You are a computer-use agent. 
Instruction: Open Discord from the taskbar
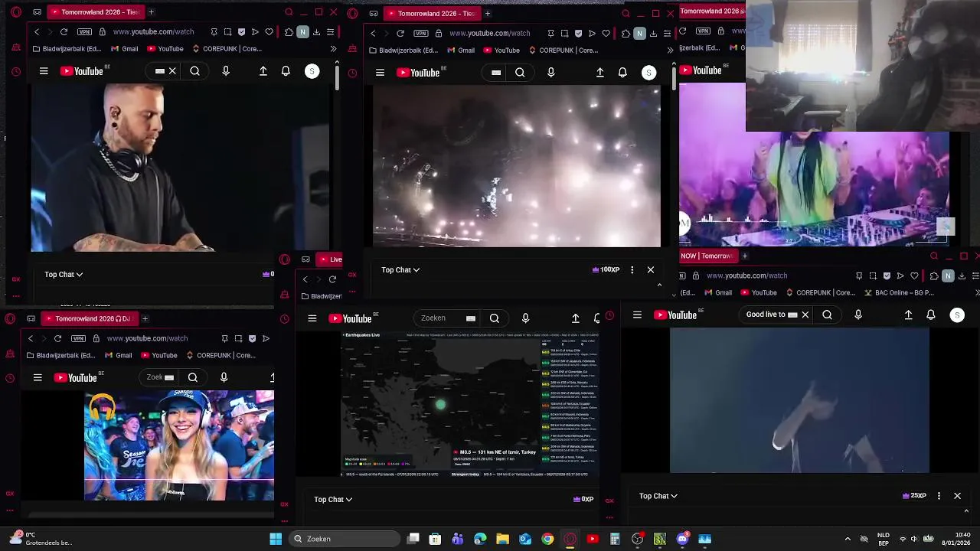pos(682,539)
